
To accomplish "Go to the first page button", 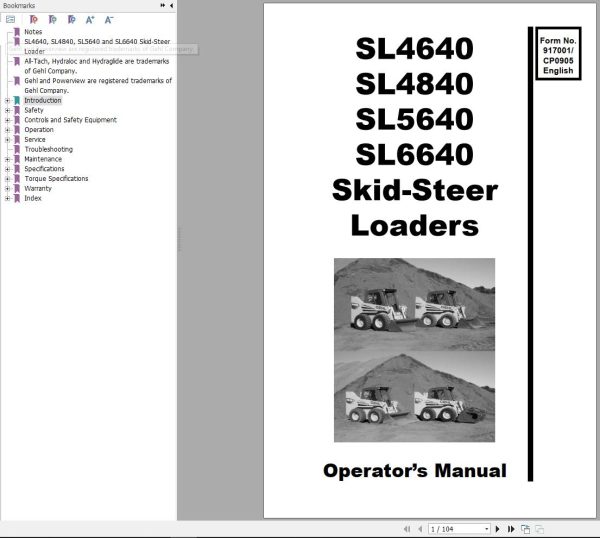I will coord(407,529).
